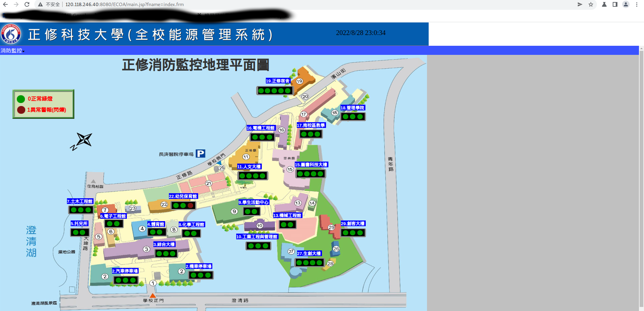Click the 29.創客大樓 indicator lights
The height and width of the screenshot is (311, 644).
pos(353,233)
